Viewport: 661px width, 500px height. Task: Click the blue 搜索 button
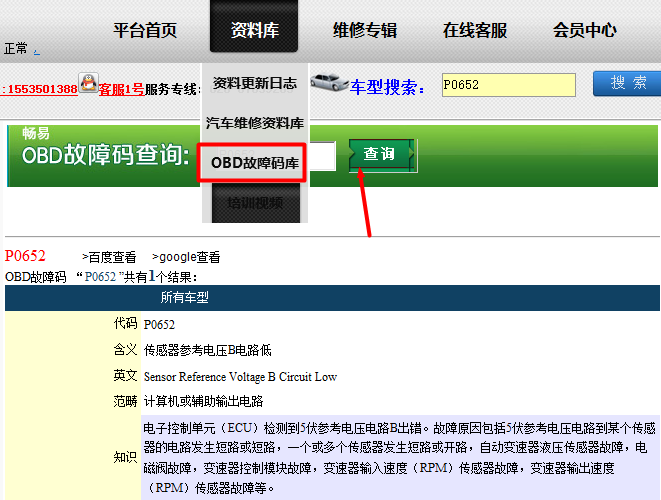[627, 83]
